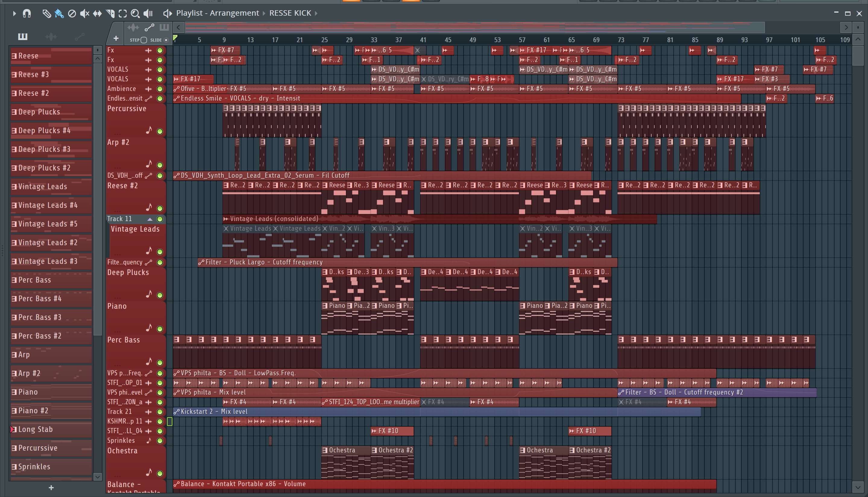Image resolution: width=868 pixels, height=497 pixels.
Task: Mute the Perc Bass track
Action: tap(160, 363)
